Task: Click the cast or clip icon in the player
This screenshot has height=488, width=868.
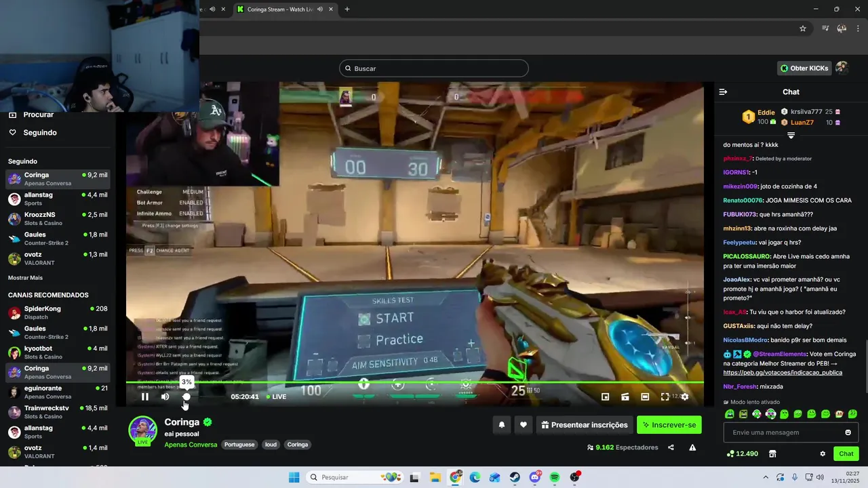Action: click(x=625, y=396)
